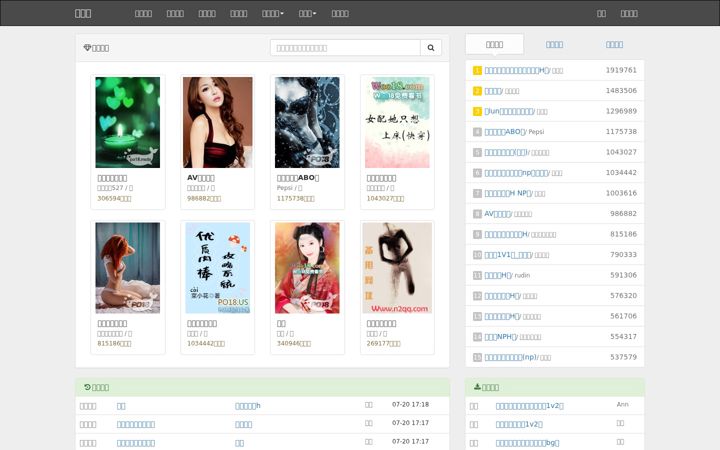Viewport: 720px width, 450px height.
Task: Open the green hearts candle book cover
Action: pyautogui.click(x=128, y=122)
